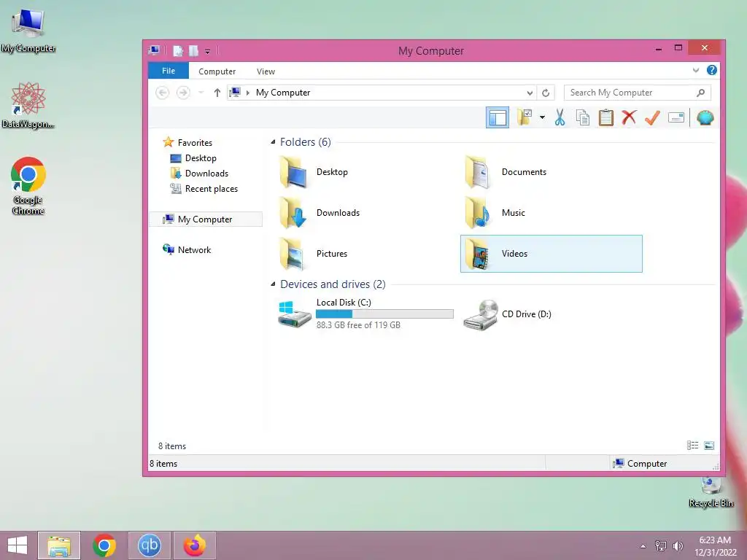Screen dimensions: 747x560
Task: Expand the address bar breadcrumb arrow
Action: tap(248, 93)
